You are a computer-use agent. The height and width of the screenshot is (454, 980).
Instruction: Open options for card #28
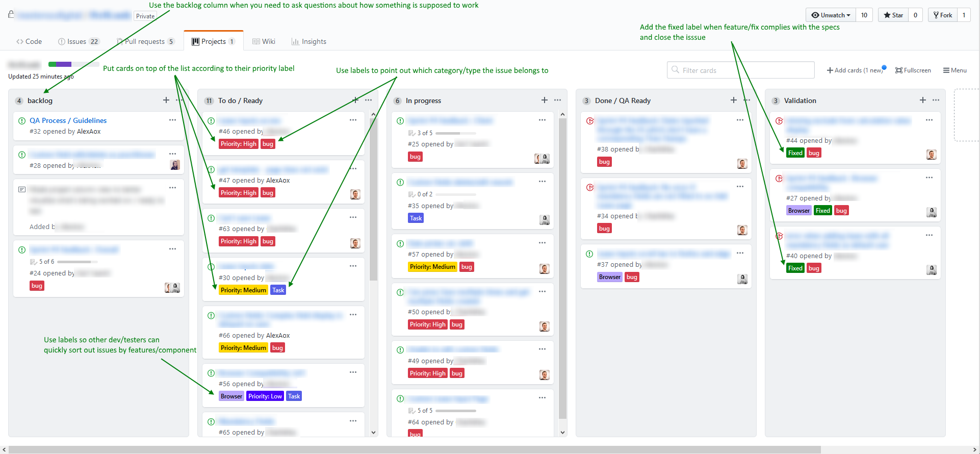173,154
